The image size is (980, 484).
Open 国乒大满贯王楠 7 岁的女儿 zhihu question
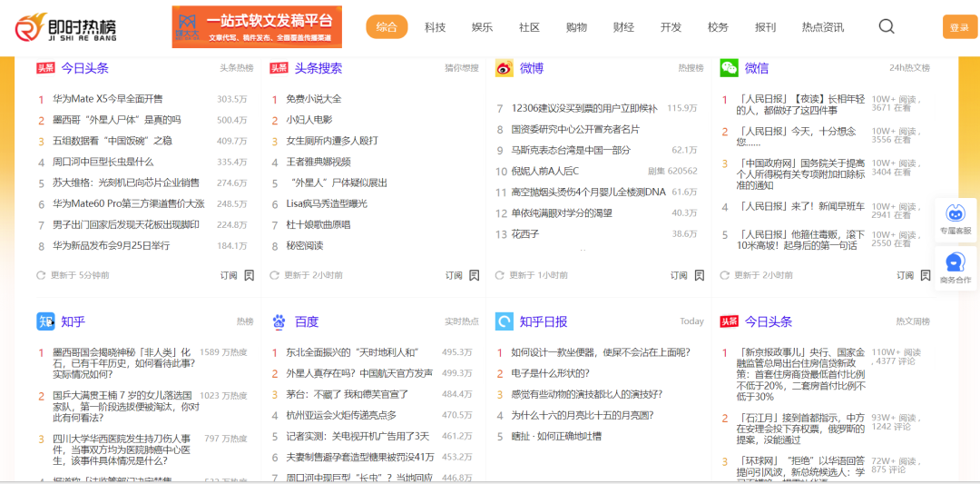[126, 406]
